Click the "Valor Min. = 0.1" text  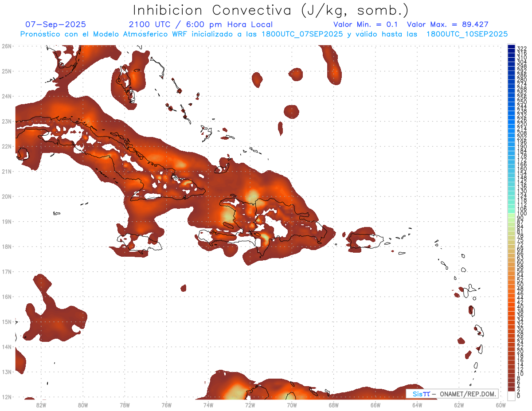(x=365, y=24)
